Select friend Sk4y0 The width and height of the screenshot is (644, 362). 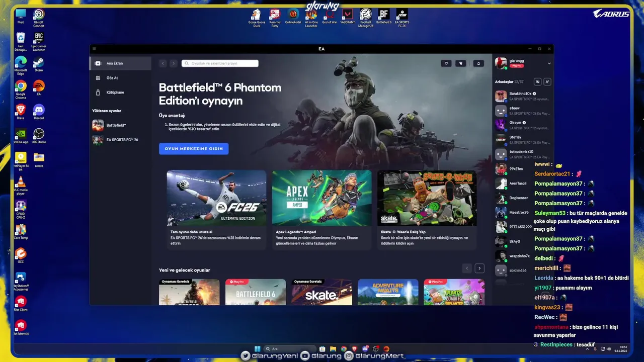pos(523,241)
